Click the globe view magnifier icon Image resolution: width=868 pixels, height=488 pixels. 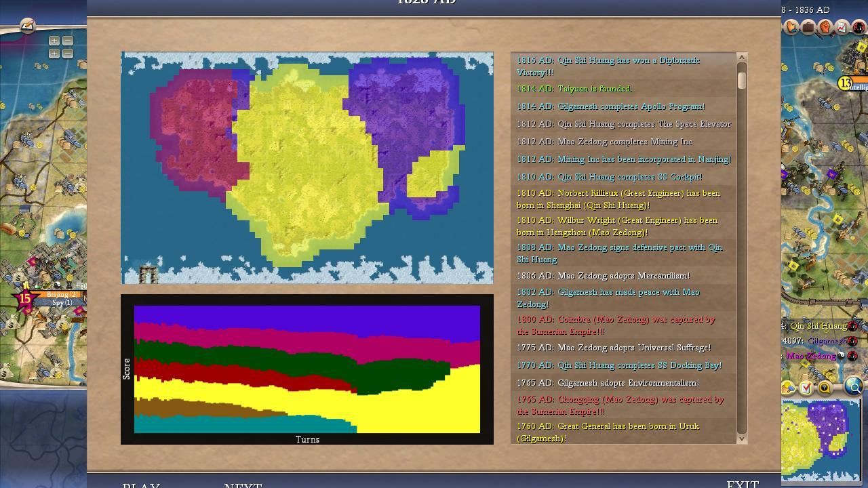[x=854, y=387]
